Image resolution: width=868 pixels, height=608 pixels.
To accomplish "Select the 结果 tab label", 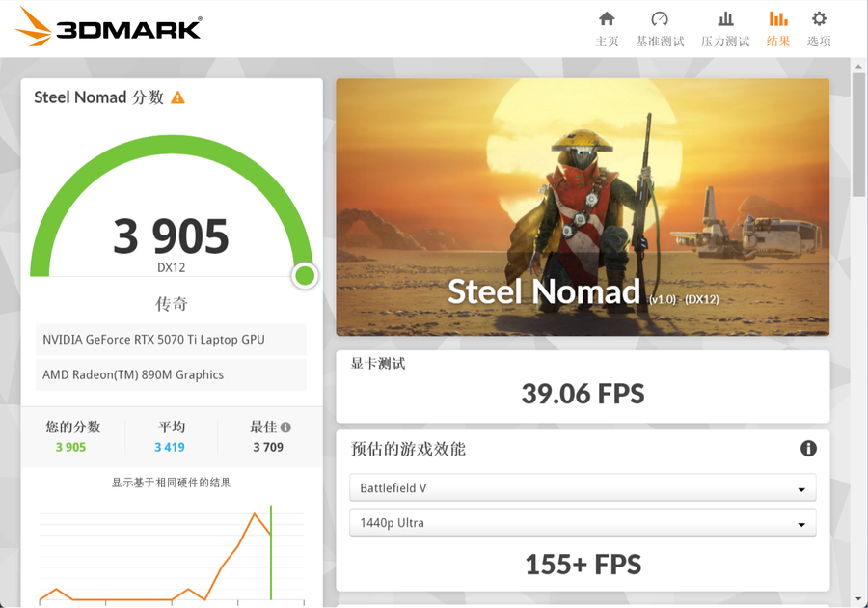I will (777, 41).
